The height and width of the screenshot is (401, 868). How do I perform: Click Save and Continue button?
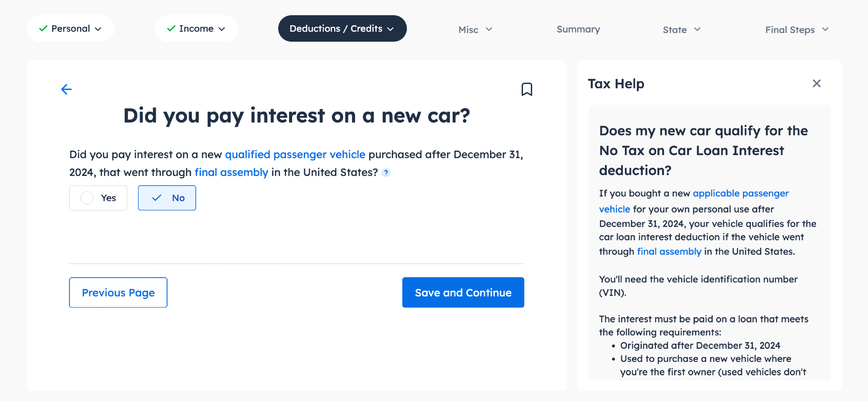pyautogui.click(x=463, y=292)
